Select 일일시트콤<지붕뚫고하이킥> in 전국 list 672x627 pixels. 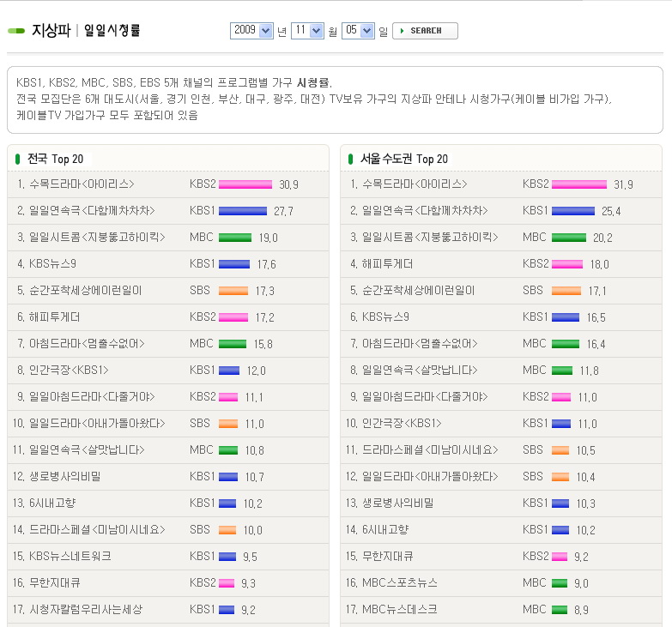[x=97, y=238]
